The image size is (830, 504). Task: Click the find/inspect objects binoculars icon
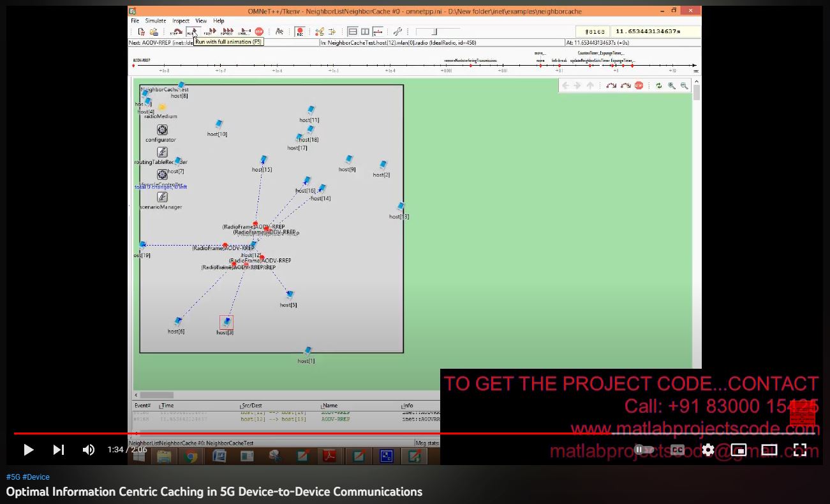tap(279, 31)
